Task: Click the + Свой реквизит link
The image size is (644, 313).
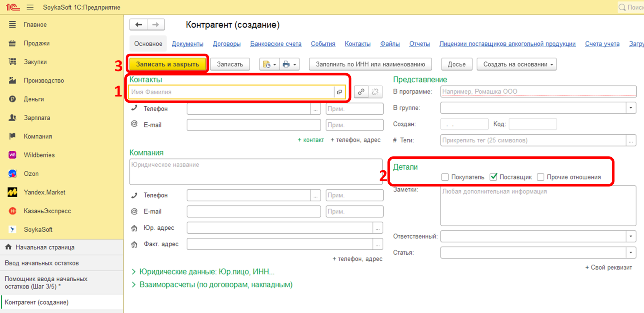Action: (608, 267)
